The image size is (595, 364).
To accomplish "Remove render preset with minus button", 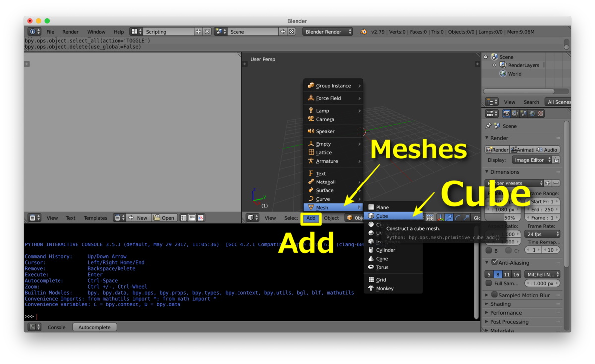I will click(556, 183).
